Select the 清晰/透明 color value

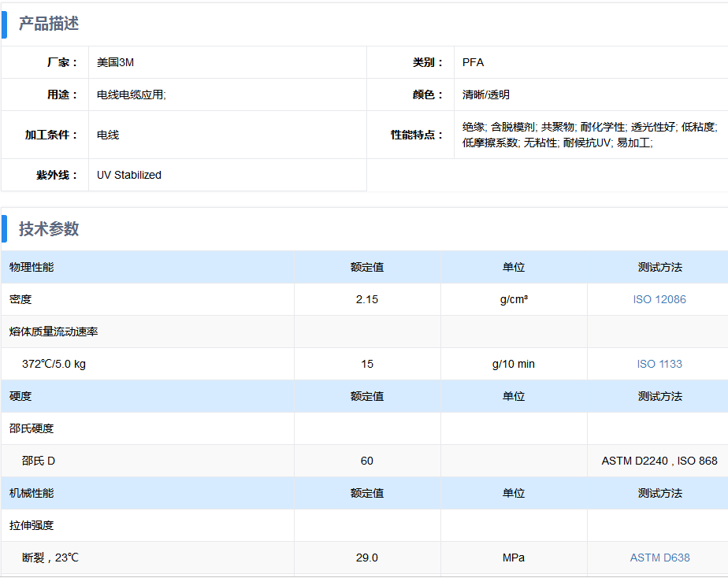tap(485, 94)
